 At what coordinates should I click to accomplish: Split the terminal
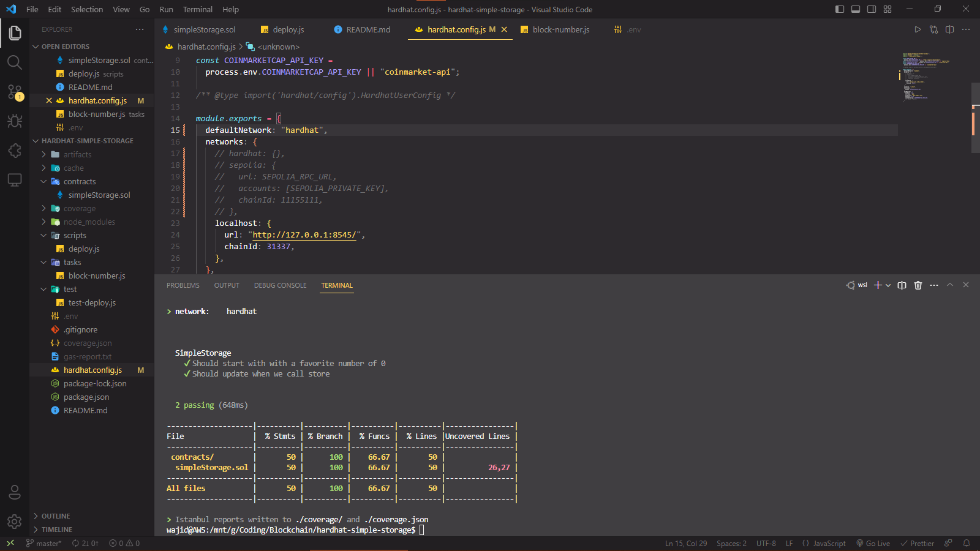pyautogui.click(x=902, y=285)
